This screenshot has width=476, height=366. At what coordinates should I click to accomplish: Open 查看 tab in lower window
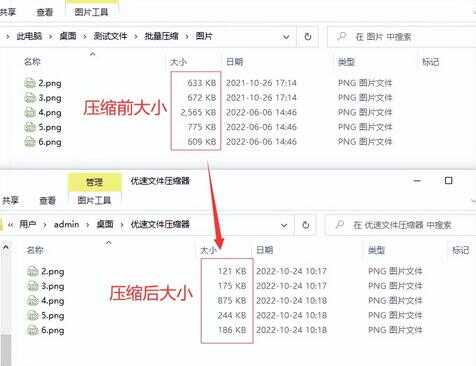(48, 201)
